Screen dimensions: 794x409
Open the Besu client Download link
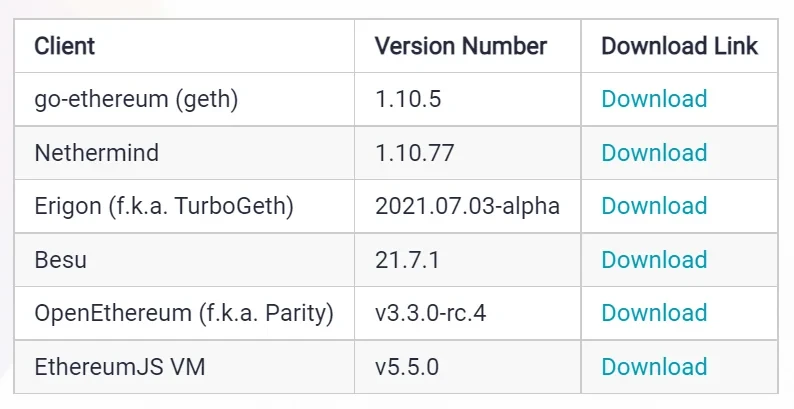tap(654, 260)
